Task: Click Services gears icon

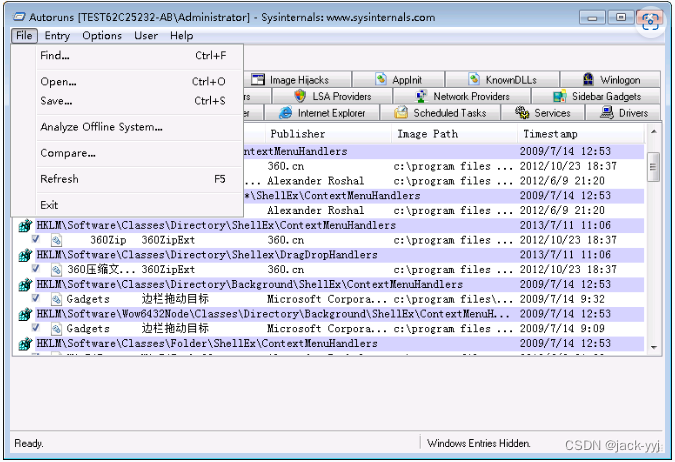Action: (x=522, y=112)
